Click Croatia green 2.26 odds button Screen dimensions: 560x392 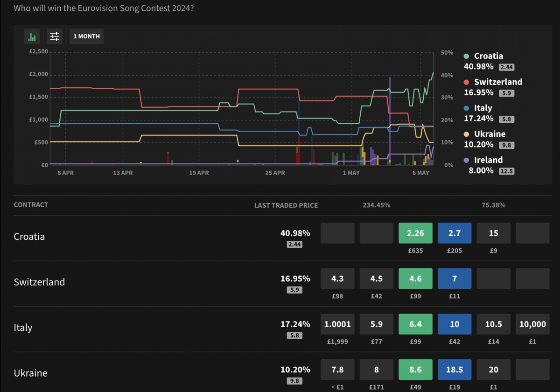(415, 233)
